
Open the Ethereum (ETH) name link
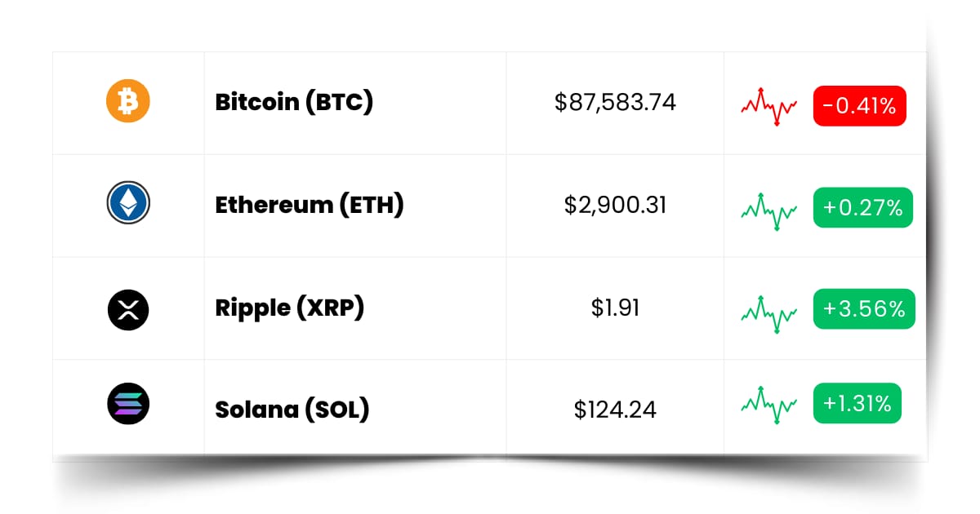[310, 205]
